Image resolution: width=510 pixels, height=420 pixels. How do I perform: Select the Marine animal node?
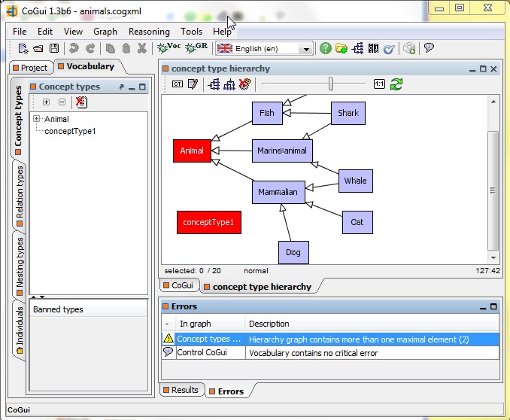click(x=282, y=151)
